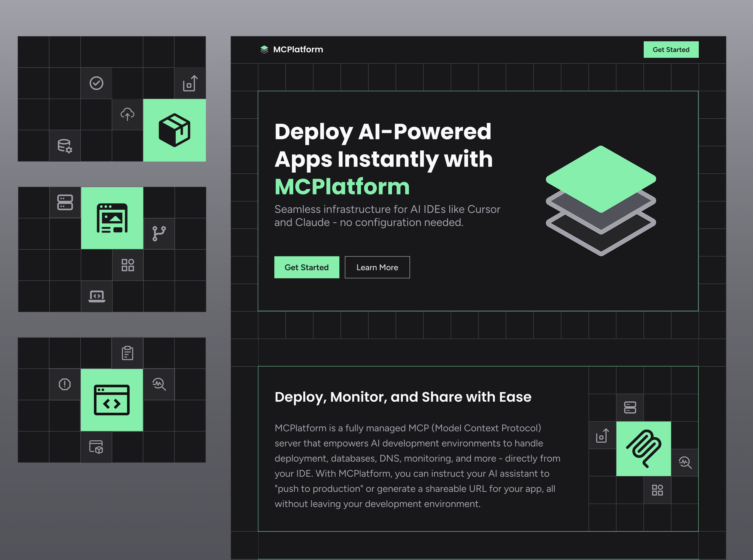
Task: Select the cloud upload icon tile
Action: pos(127,114)
